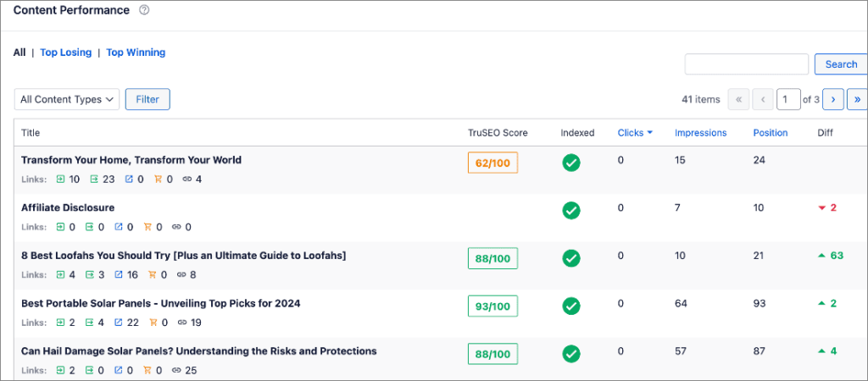Click indexed checkmark for Hail Damage row
This screenshot has height=381, width=868.
tap(571, 354)
